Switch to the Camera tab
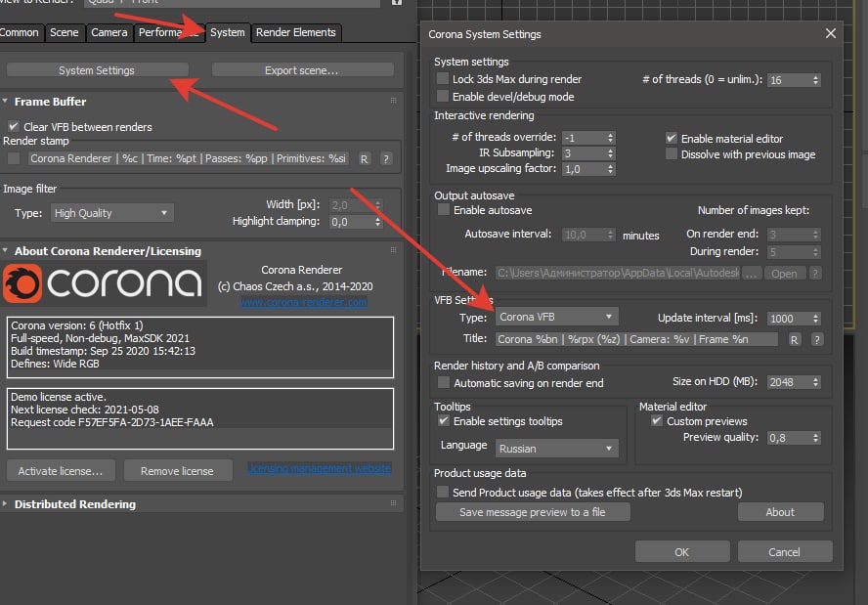868x605 pixels. (109, 32)
